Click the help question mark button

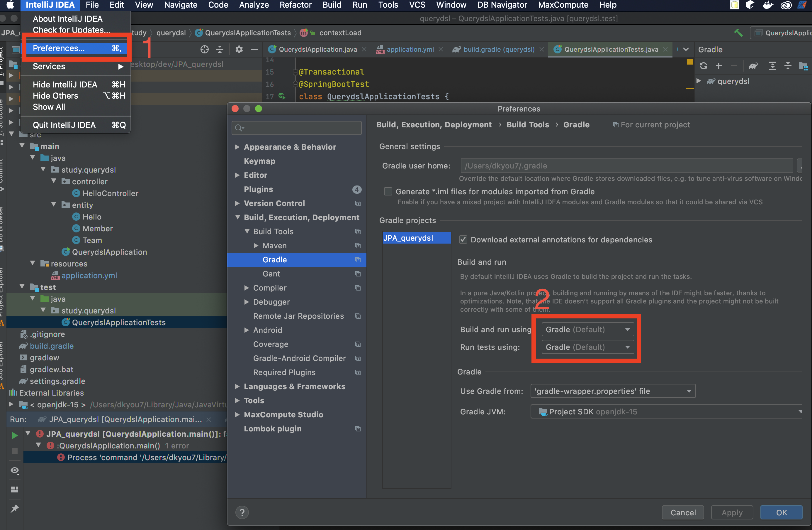coord(242,512)
